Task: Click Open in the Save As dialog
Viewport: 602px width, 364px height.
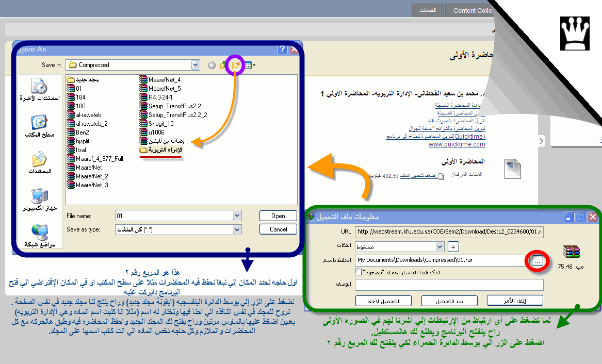Action: click(x=279, y=216)
